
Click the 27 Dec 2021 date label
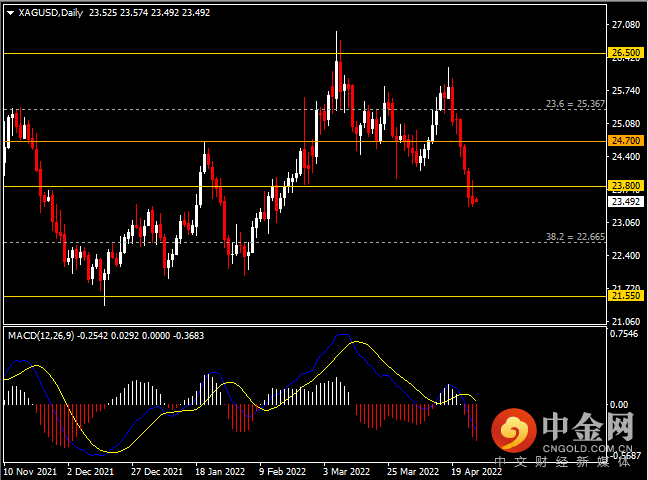point(157,472)
